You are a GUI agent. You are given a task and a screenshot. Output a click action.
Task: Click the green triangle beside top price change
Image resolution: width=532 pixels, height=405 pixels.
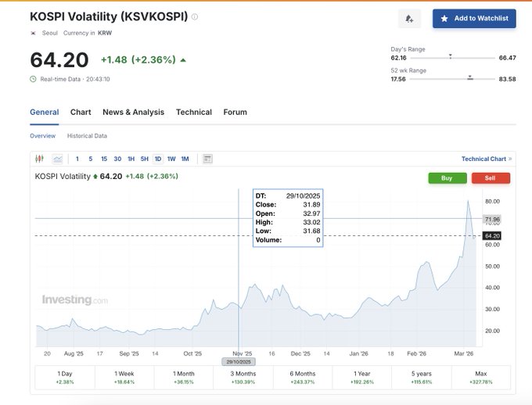[x=183, y=60]
